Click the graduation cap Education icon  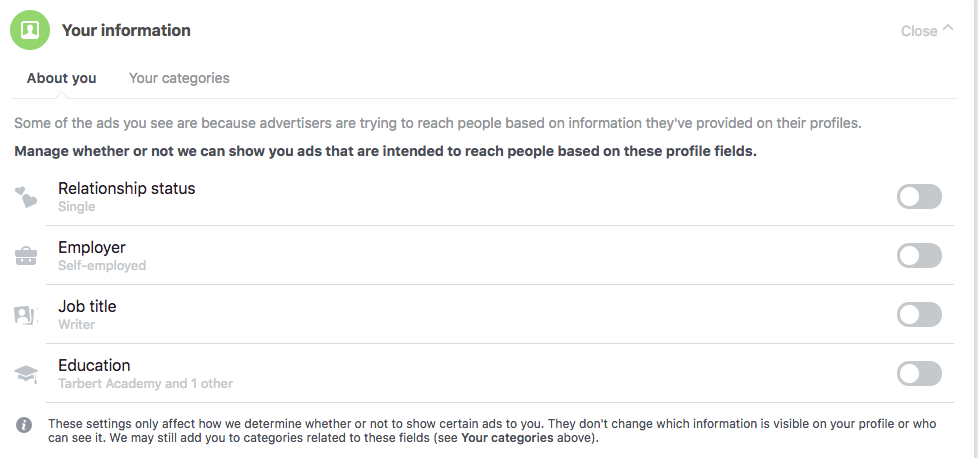(26, 374)
